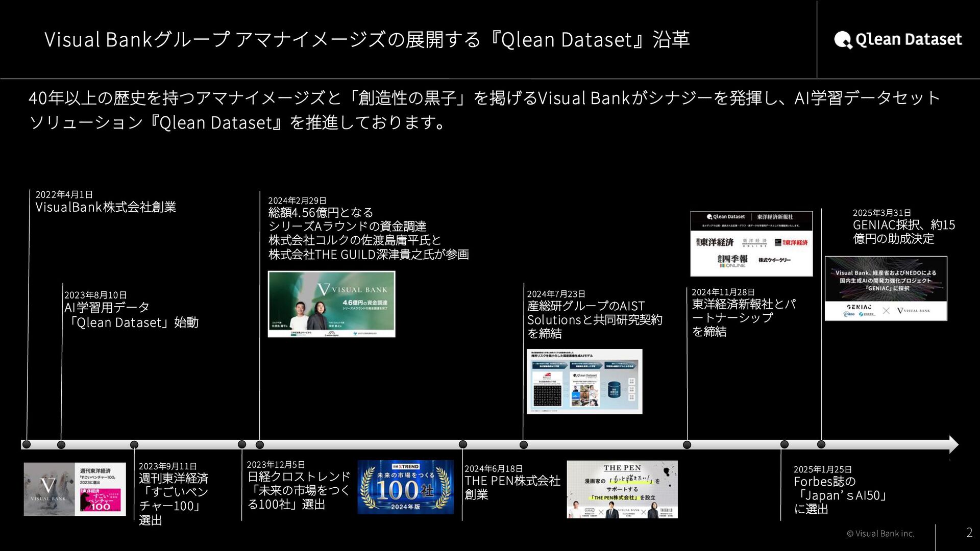The image size is (980, 551).
Task: Click the text Solutionsと共同研究契約
Action: [x=595, y=320]
